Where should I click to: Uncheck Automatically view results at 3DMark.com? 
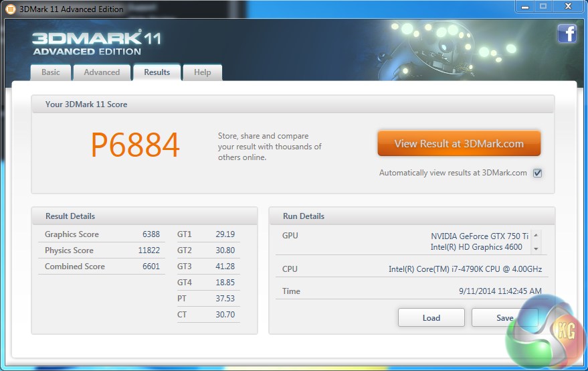[537, 173]
